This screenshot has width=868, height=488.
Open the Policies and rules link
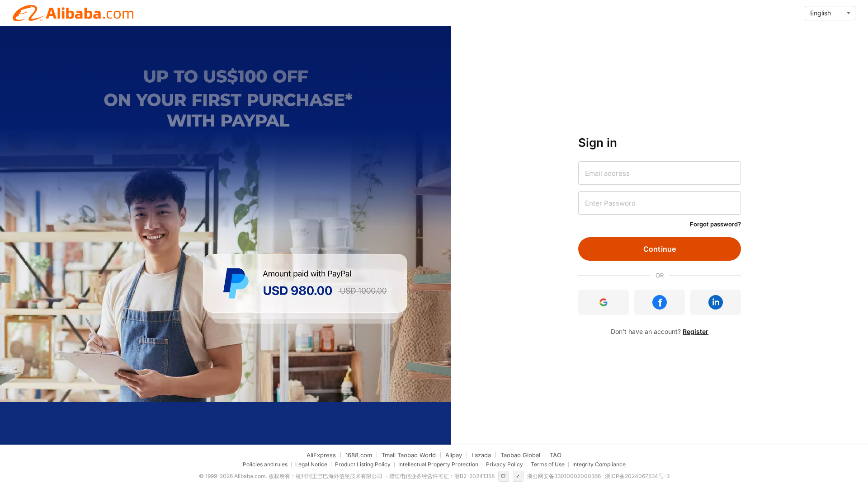coord(265,465)
